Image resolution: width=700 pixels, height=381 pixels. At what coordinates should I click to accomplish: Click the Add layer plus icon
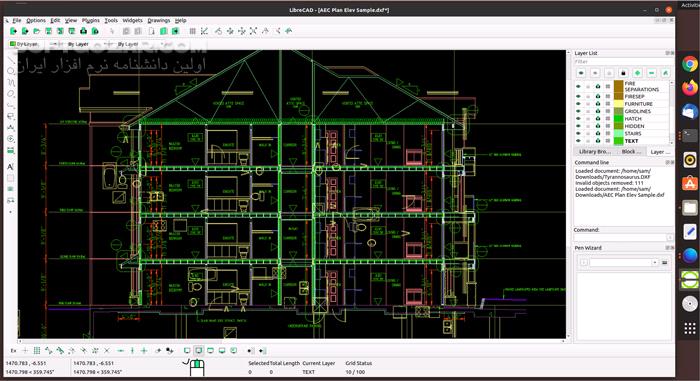pyautogui.click(x=637, y=73)
